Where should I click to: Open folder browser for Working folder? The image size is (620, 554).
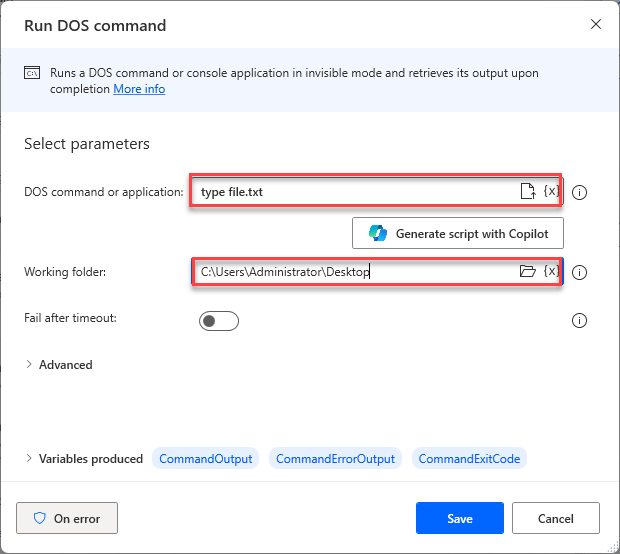pos(527,271)
